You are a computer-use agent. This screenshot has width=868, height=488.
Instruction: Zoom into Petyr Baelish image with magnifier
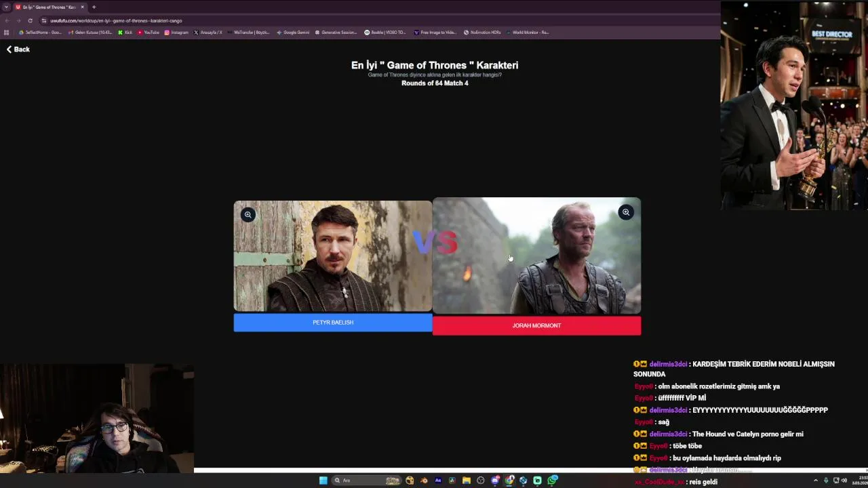[248, 215]
